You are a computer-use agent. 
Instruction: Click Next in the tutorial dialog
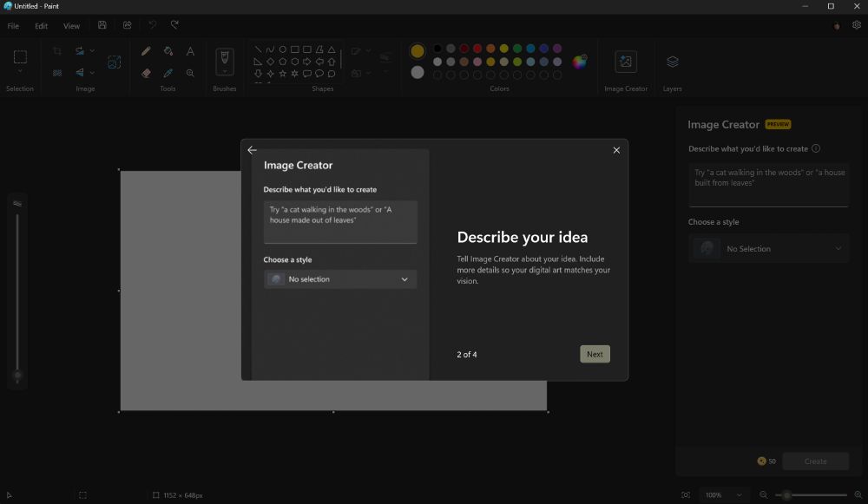[595, 354]
